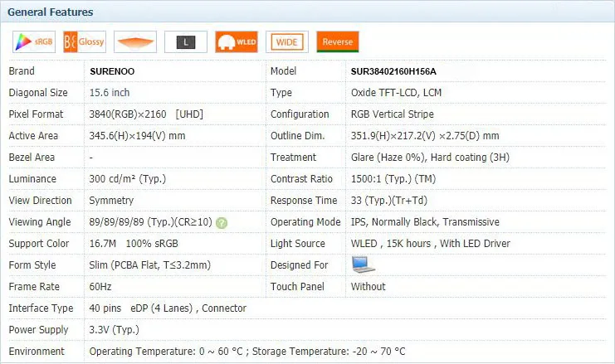Viewport: 615px width, 364px height.
Task: Click the '1500:1 (Typ.)' contrast ratio value
Action: tap(393, 178)
